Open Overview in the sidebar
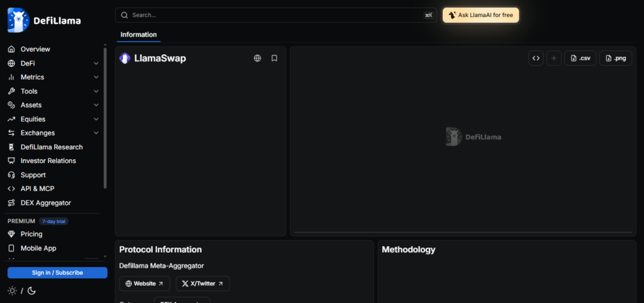This screenshot has width=644, height=303. pos(35,49)
